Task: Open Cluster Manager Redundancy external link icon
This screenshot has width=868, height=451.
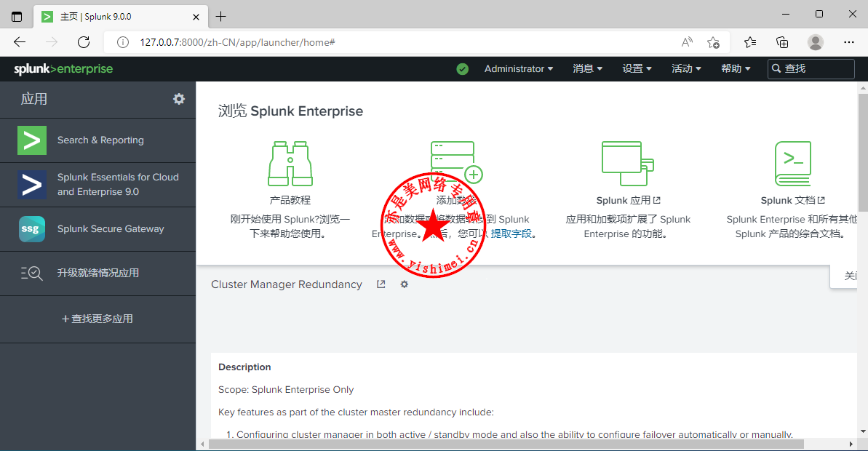Action: click(381, 284)
